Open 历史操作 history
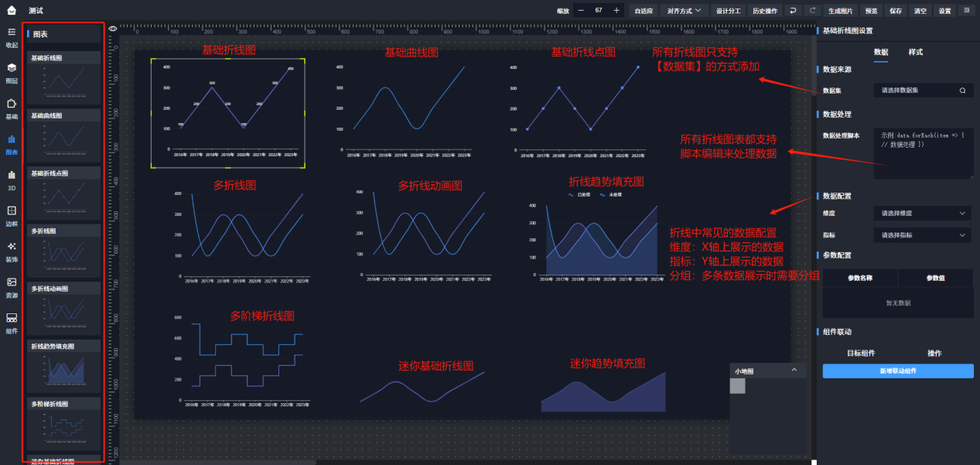The width and height of the screenshot is (980, 465). pyautogui.click(x=764, y=11)
